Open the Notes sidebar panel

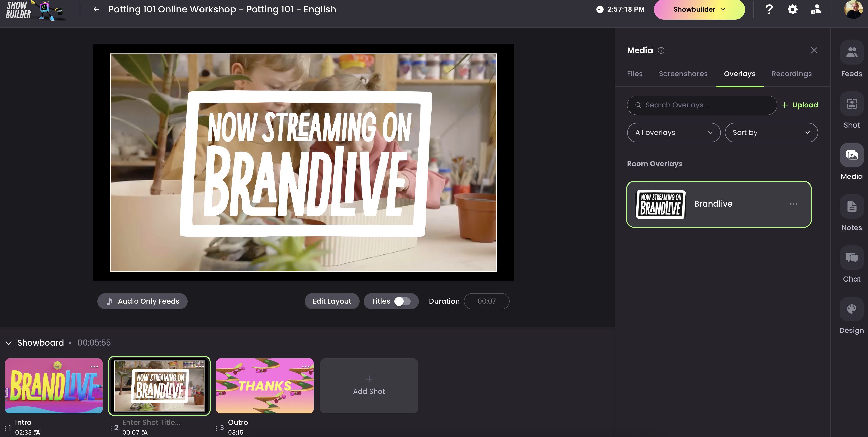852,213
